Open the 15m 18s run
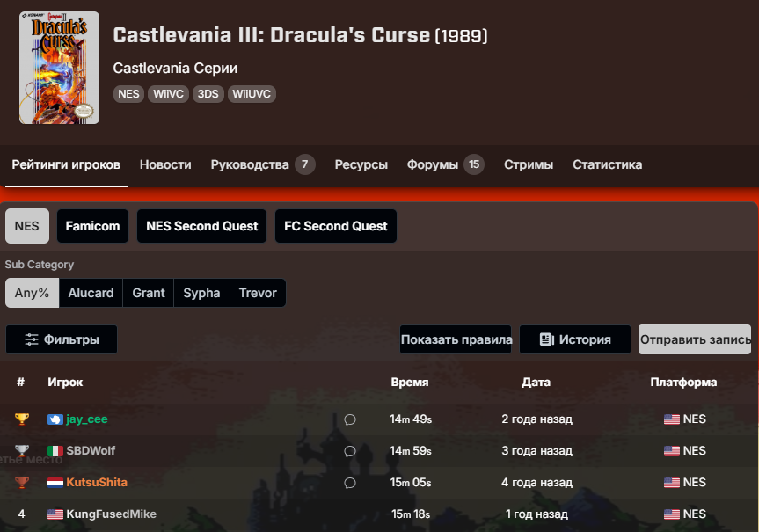The height and width of the screenshot is (532, 759). point(411,514)
